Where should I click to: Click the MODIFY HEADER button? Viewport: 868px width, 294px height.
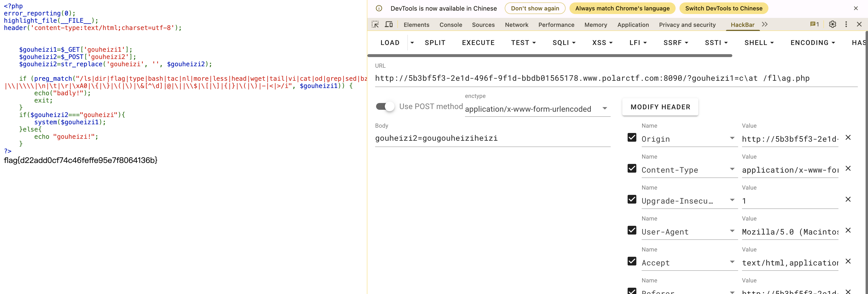tap(660, 107)
